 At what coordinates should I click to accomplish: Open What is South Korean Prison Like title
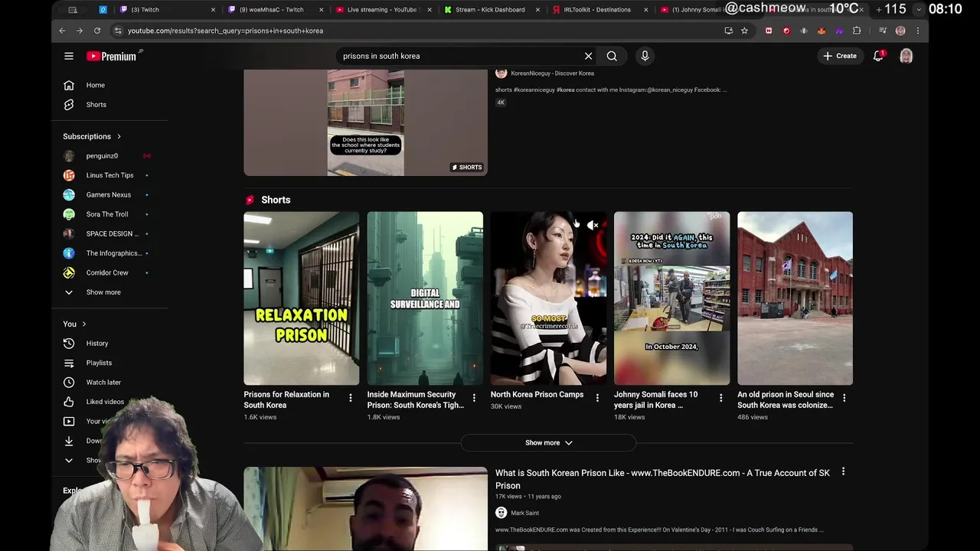point(662,479)
